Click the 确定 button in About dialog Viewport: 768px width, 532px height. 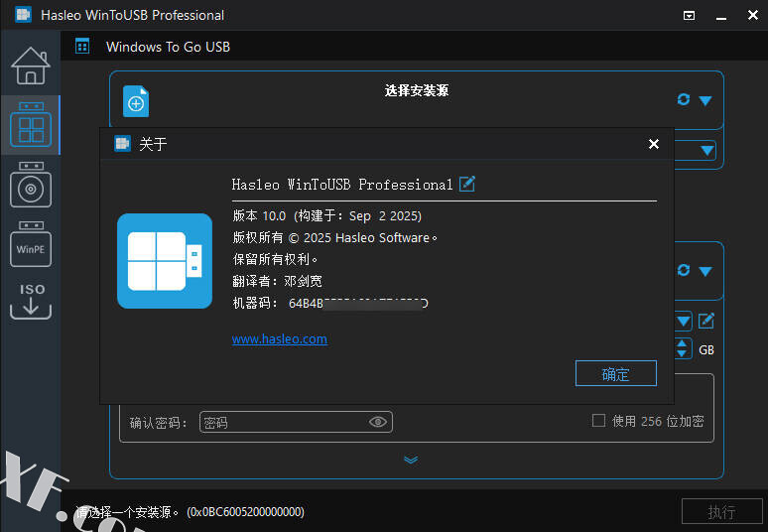coord(615,374)
